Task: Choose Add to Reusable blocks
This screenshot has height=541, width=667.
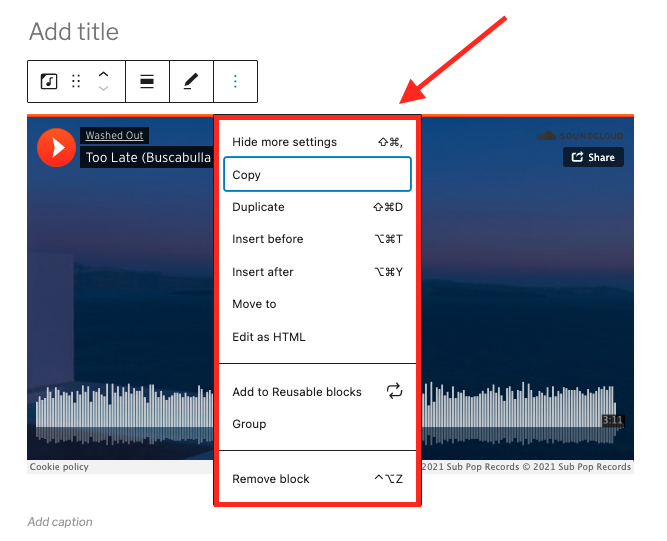Action: pos(317,392)
